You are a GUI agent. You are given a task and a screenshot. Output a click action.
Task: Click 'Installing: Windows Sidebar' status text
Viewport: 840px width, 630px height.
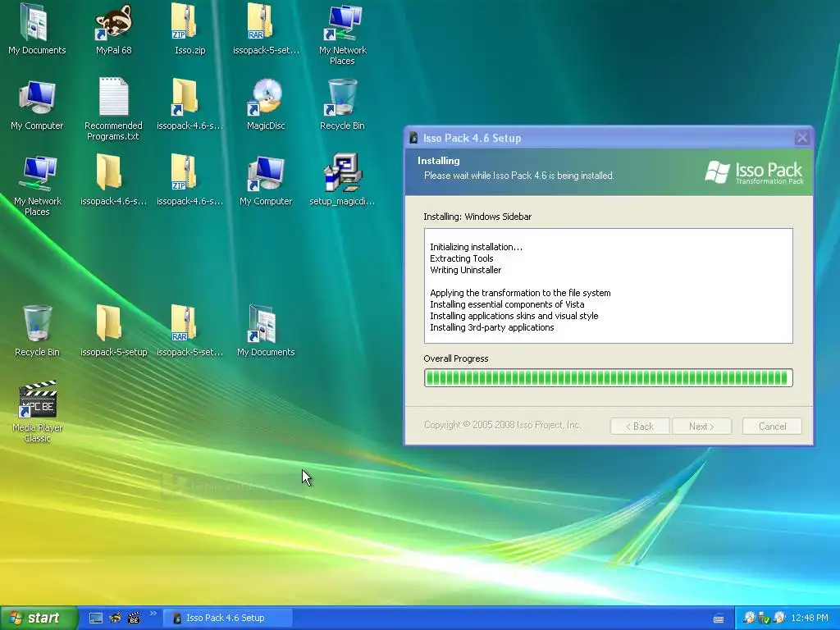pyautogui.click(x=477, y=217)
